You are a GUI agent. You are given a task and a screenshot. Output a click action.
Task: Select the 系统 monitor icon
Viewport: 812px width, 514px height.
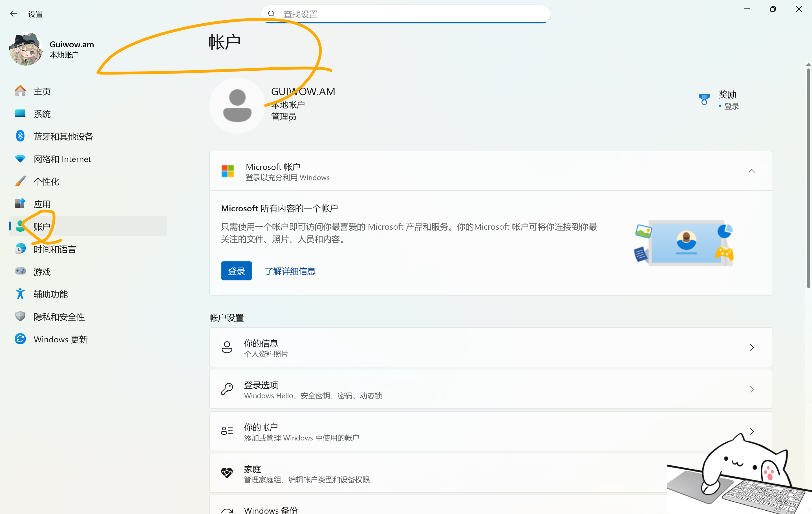(20, 114)
